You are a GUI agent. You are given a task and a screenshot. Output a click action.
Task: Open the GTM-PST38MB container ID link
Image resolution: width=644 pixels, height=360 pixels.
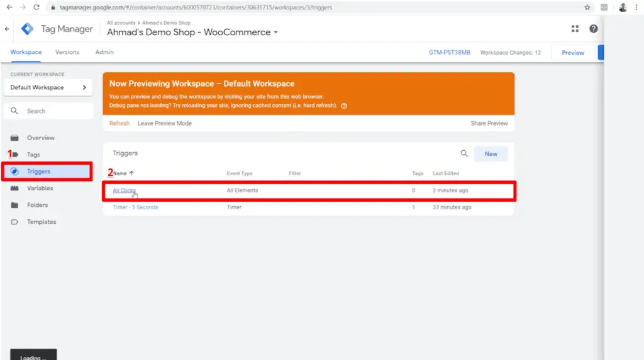coord(449,53)
